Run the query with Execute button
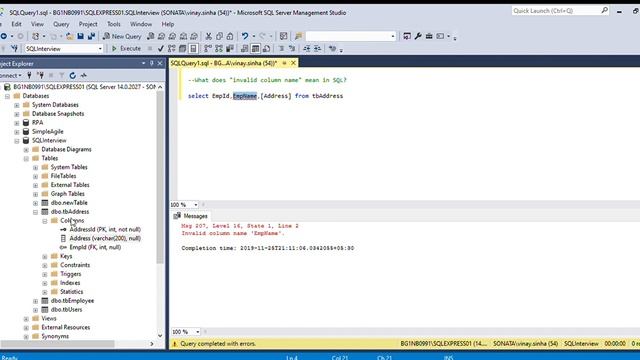 126,49
